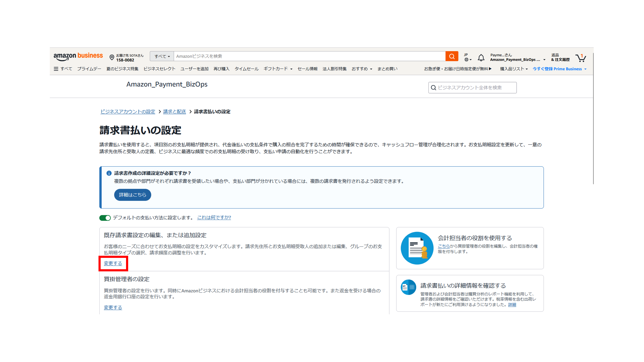Screen dimensions: 644x362
Task: Click the page vertical scrollbar
Action: tap(593, 118)
